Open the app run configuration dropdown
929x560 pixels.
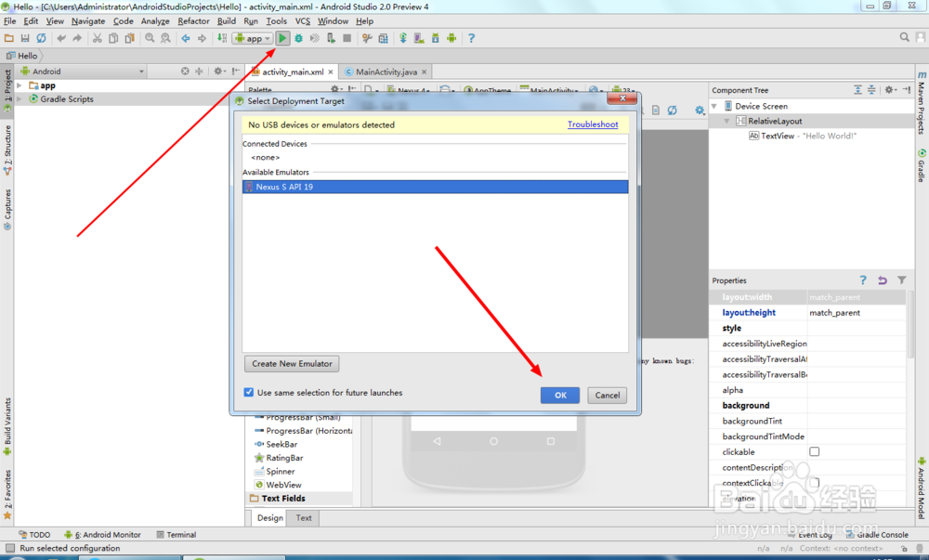[253, 38]
